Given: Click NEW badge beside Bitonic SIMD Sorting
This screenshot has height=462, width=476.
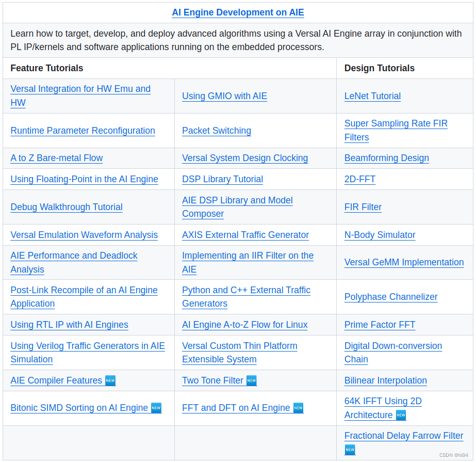Looking at the screenshot, I should [x=156, y=408].
